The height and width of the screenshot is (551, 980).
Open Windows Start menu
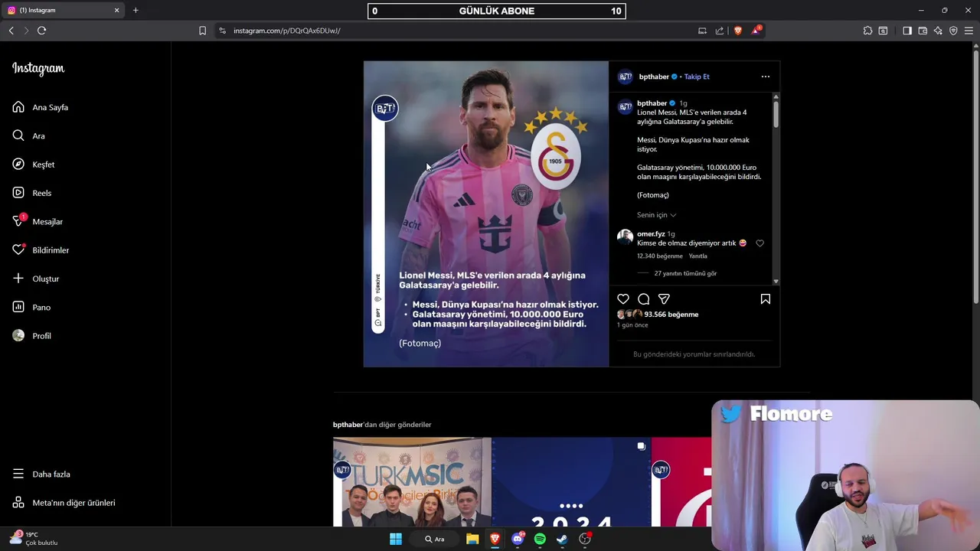(x=396, y=539)
